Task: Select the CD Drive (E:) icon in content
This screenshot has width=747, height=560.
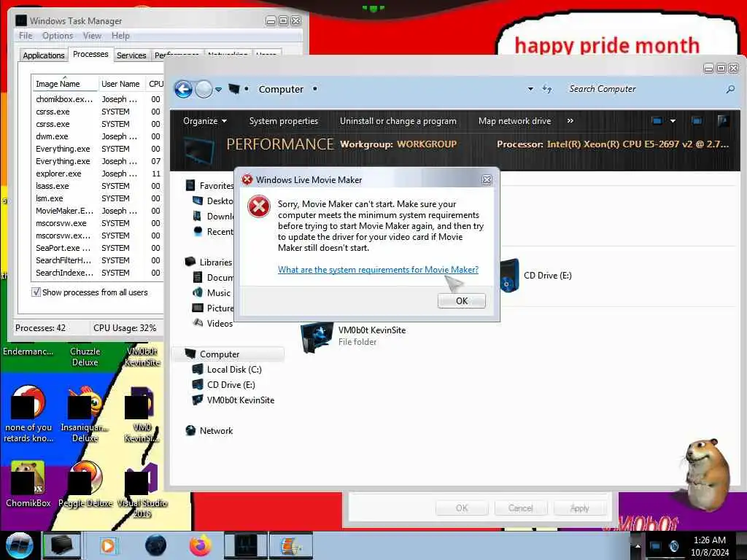Action: click(x=510, y=275)
